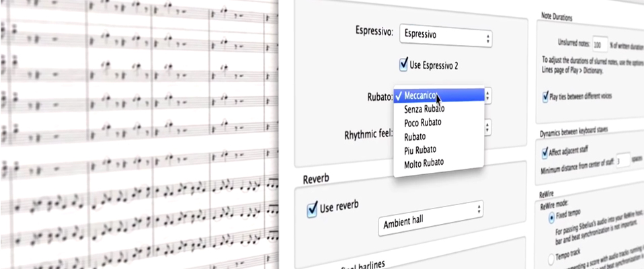
Task: Select Tempo track ReWire mode
Action: 552,259
